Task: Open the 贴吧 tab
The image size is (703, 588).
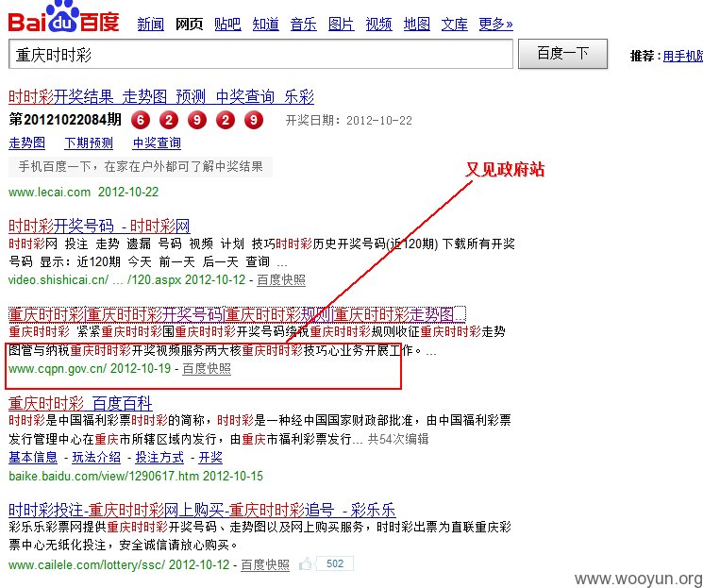Action: (227, 24)
